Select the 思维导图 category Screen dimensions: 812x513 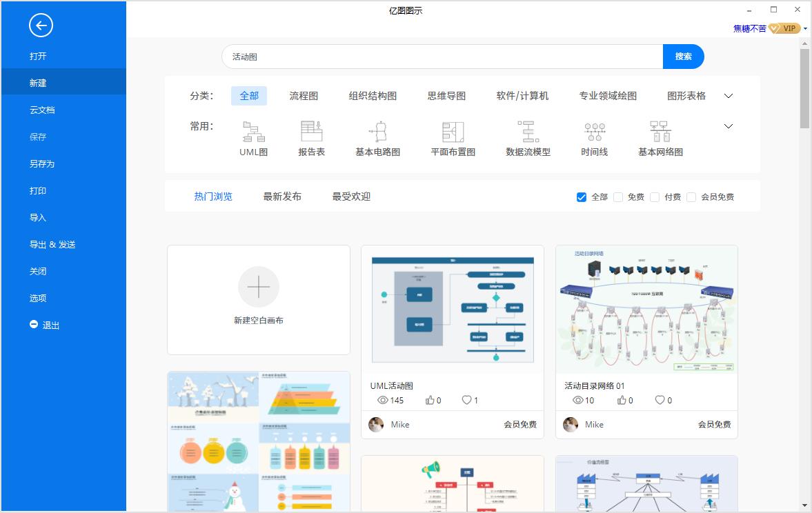(446, 96)
